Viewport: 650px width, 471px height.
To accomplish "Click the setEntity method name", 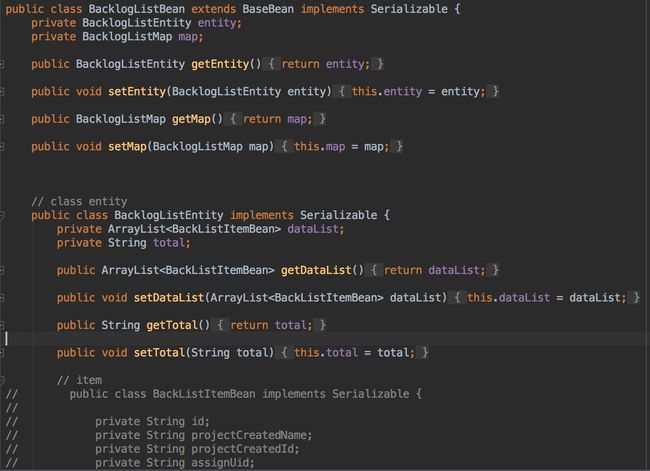I will point(137,92).
